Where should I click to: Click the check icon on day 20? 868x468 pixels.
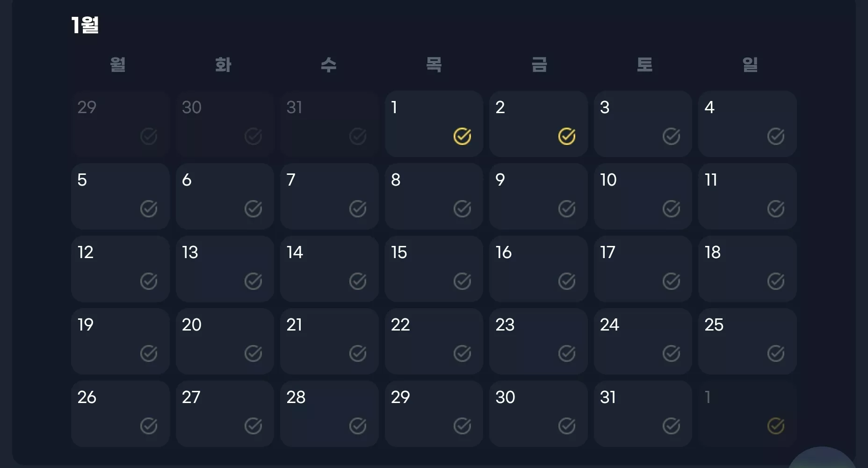(253, 354)
